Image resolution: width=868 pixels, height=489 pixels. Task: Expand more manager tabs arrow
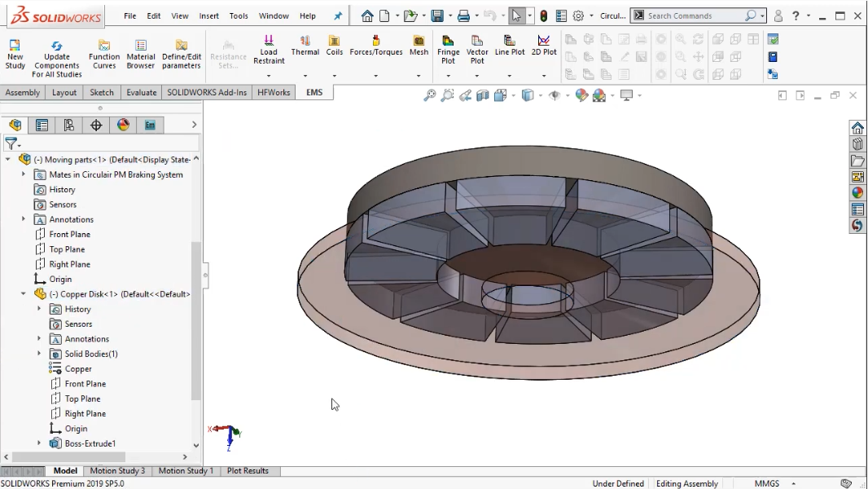[x=194, y=126]
